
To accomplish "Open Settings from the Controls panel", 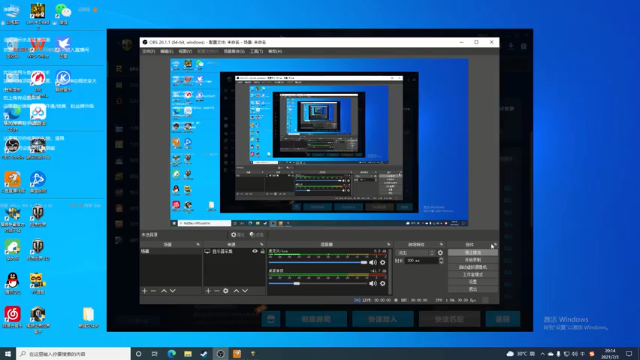I will click(x=473, y=282).
